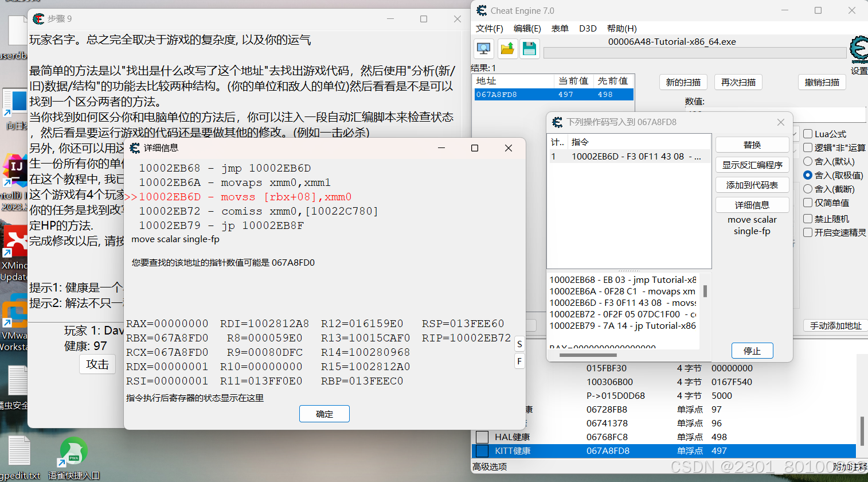868x482 pixels.
Task: Freeze HAL健康 via its checkbox
Action: (482, 437)
